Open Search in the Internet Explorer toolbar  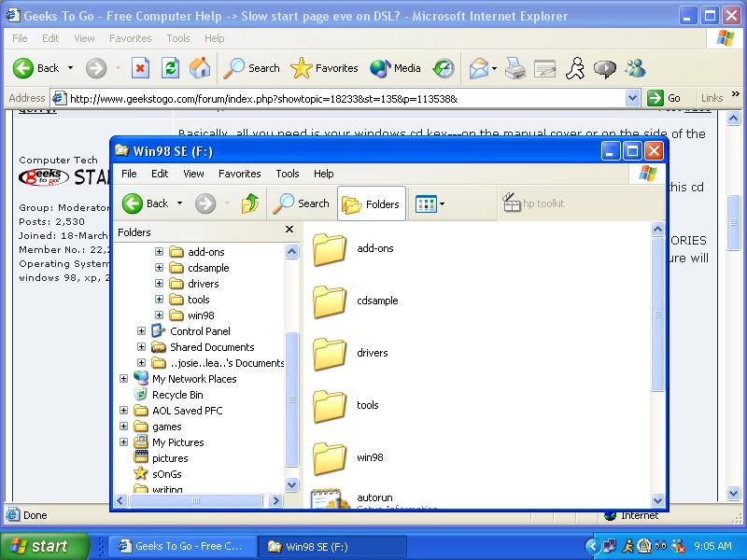pyautogui.click(x=251, y=68)
